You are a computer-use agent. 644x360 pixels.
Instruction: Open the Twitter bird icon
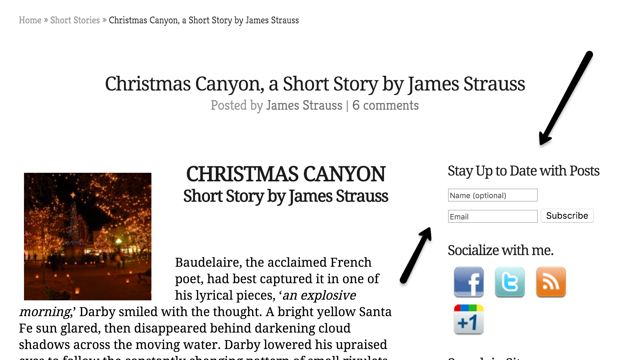510,282
